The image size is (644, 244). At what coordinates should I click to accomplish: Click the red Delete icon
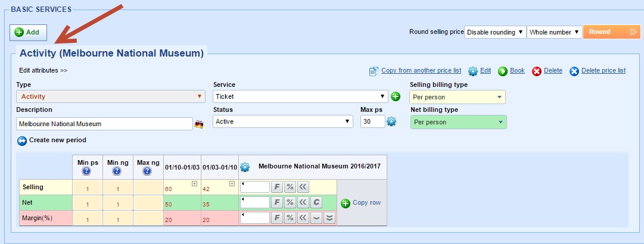coord(537,71)
